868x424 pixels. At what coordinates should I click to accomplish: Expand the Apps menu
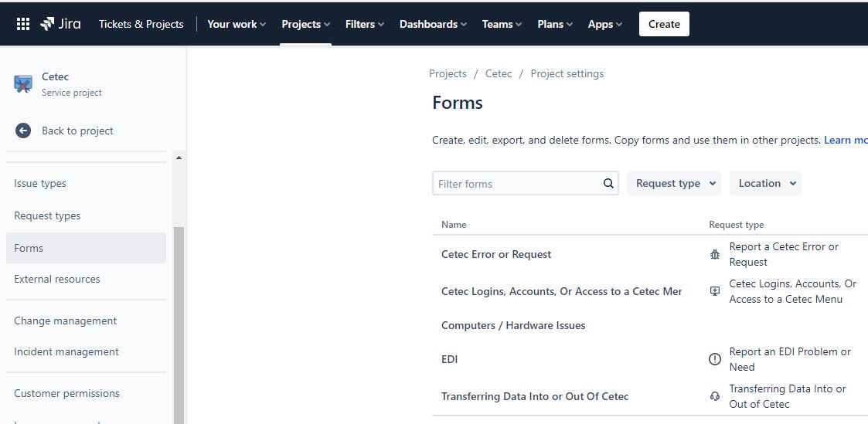605,24
